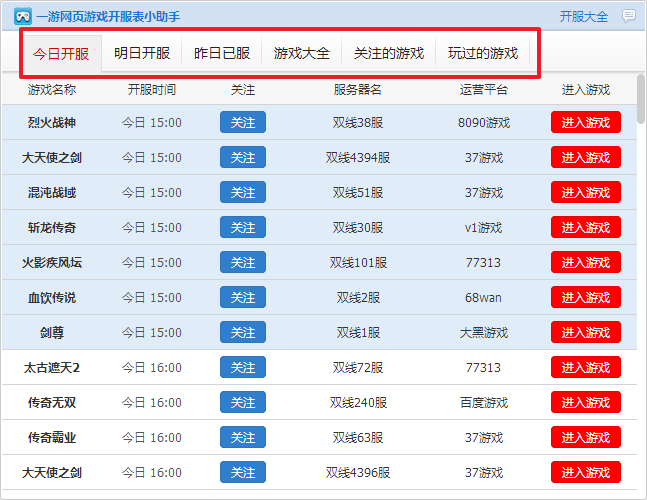Open the 开服大全 link
647x500 pixels.
(583, 17)
